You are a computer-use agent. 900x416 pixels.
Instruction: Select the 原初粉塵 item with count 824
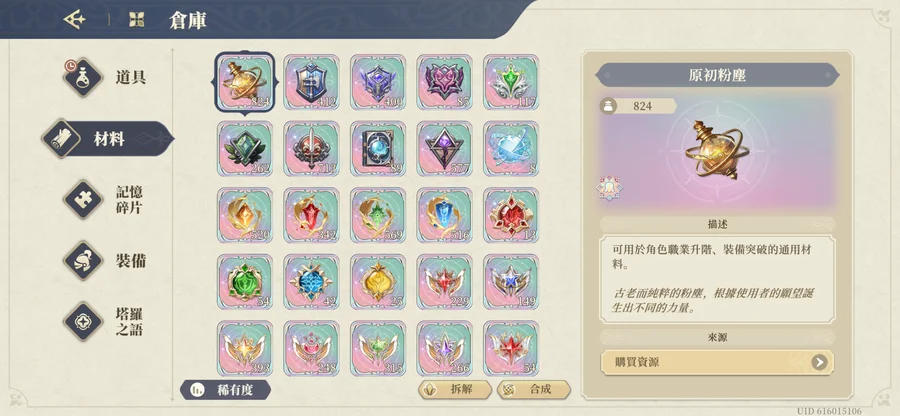pyautogui.click(x=245, y=82)
